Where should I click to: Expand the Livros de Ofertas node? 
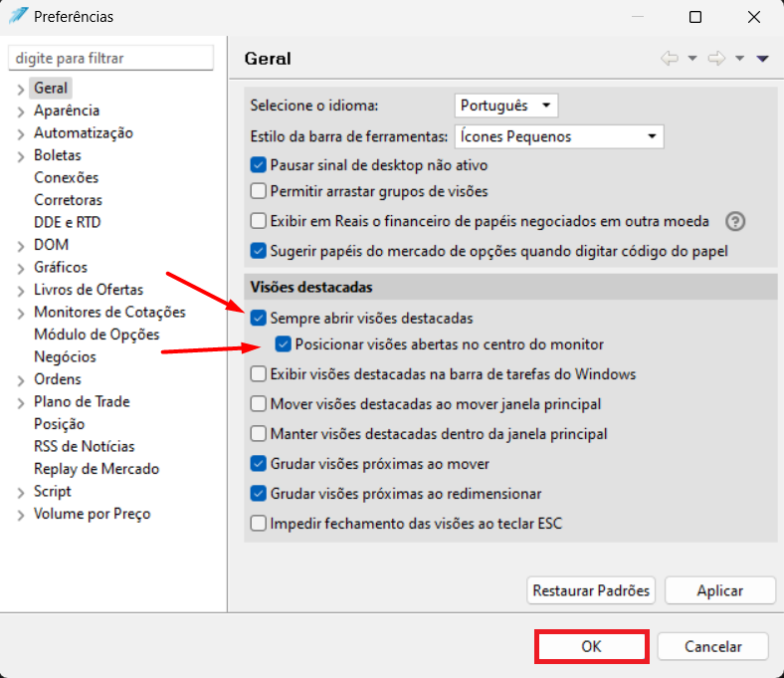click(21, 291)
